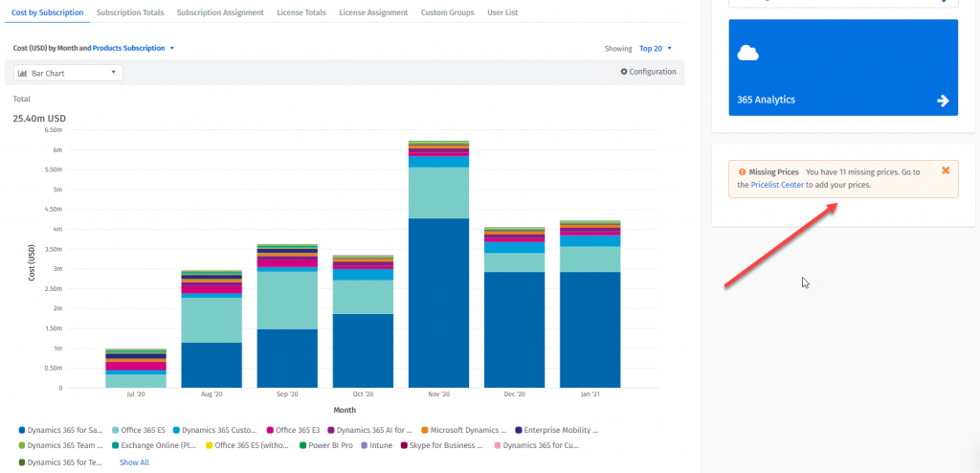Viewport: 980px width, 473px height.
Task: Toggle Office 365 E3 legend entry
Action: click(293, 431)
